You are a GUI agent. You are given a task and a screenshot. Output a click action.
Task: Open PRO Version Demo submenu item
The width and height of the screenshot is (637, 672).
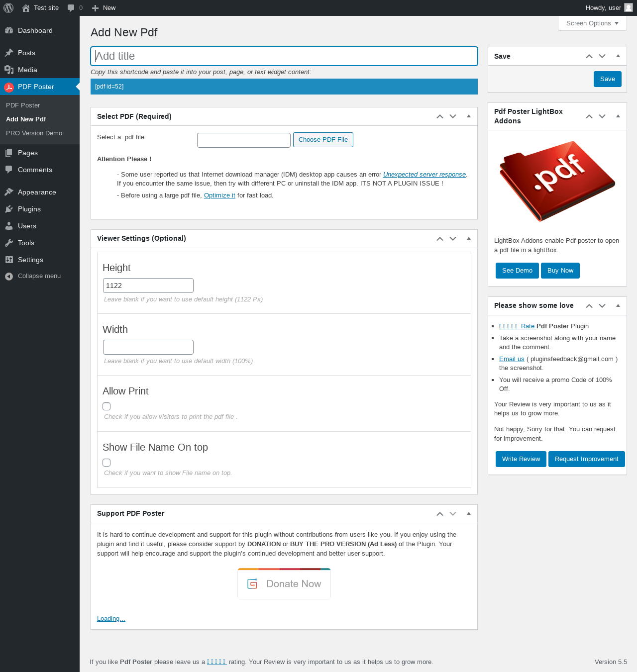pyautogui.click(x=34, y=133)
